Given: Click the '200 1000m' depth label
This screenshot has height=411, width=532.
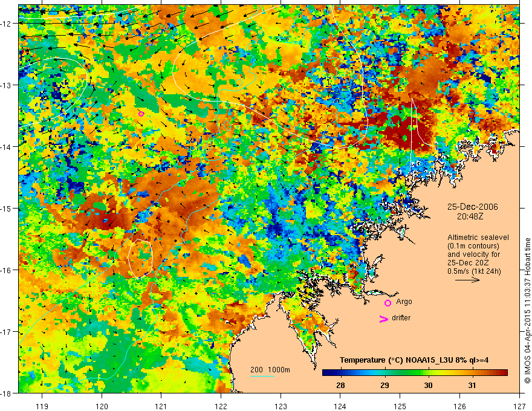Looking at the screenshot, I should pos(270,370).
